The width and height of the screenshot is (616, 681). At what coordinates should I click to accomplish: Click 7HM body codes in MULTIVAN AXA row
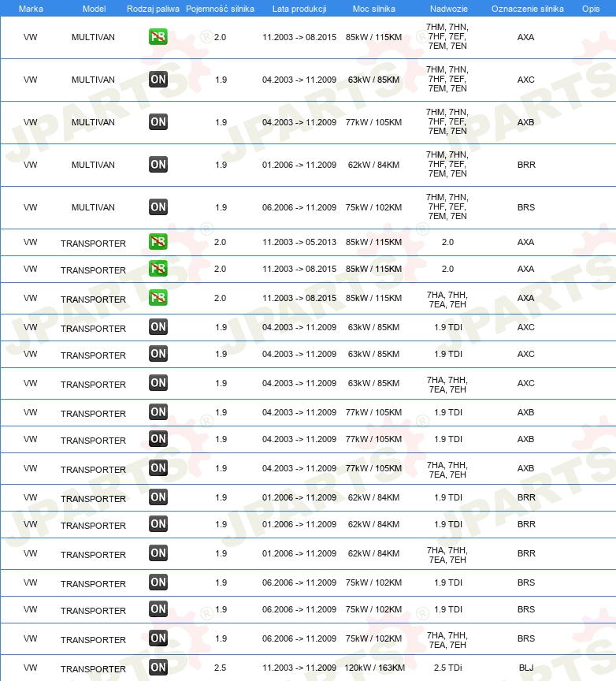coord(447,36)
